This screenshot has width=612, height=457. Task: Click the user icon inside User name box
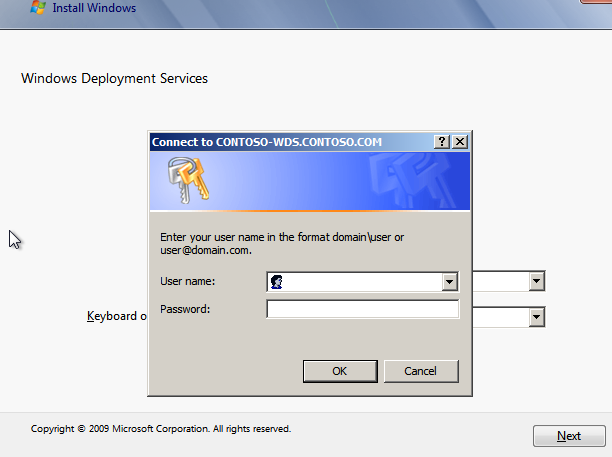pyautogui.click(x=276, y=283)
